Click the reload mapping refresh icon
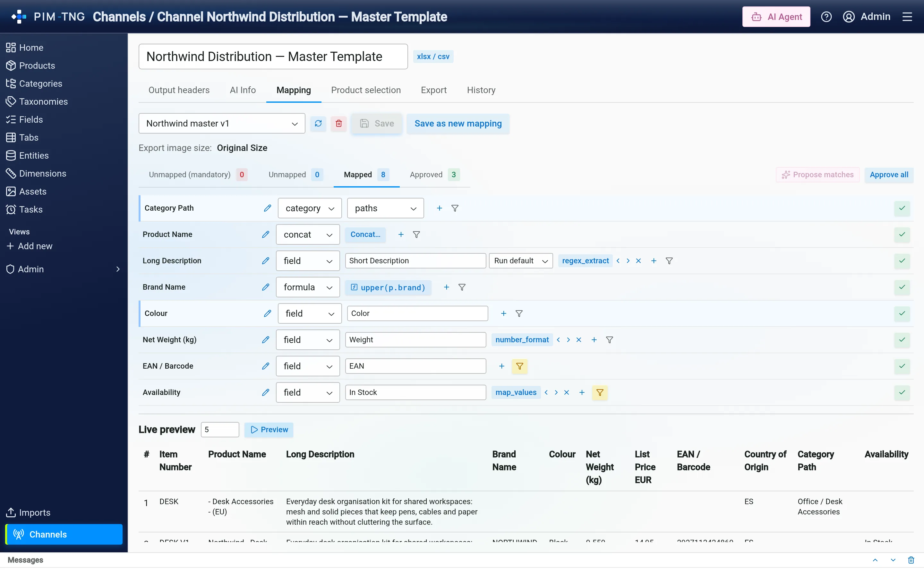This screenshot has height=578, width=924. (318, 124)
